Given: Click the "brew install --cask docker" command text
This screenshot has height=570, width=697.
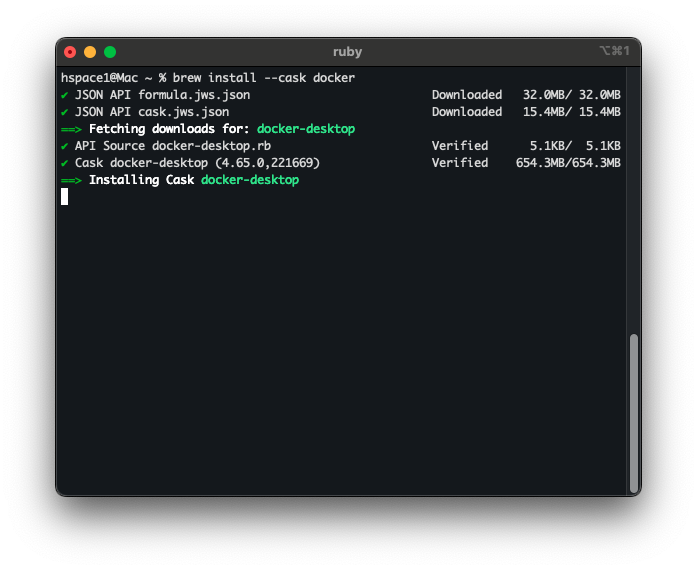Looking at the screenshot, I should [x=263, y=78].
